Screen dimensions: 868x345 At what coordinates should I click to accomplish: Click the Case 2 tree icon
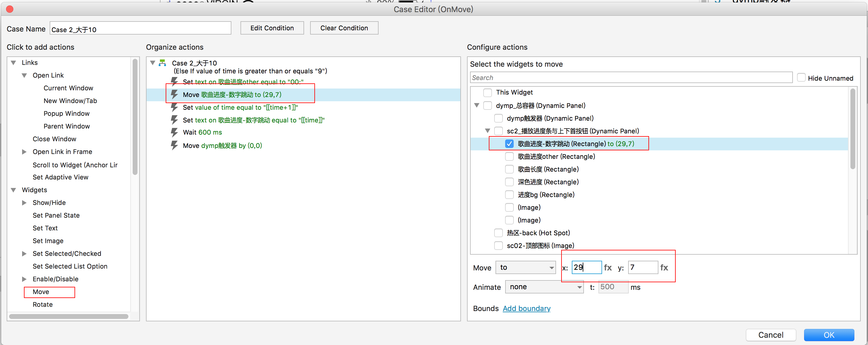point(162,63)
